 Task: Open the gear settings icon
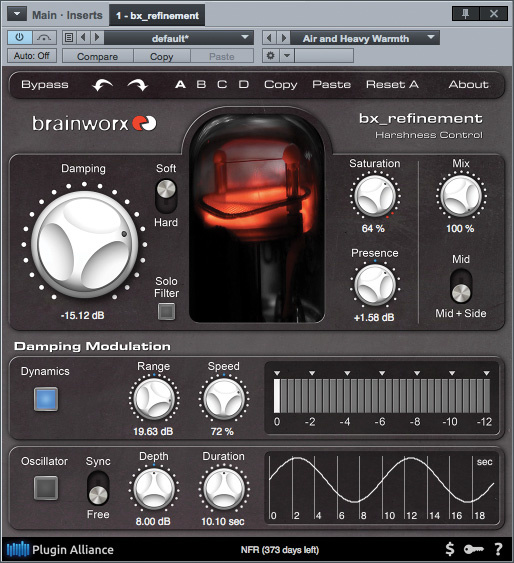(x=271, y=56)
